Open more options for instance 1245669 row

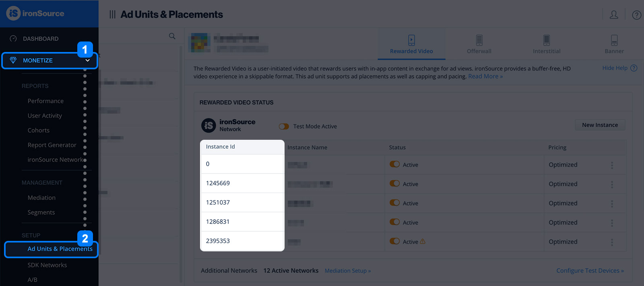click(x=612, y=184)
